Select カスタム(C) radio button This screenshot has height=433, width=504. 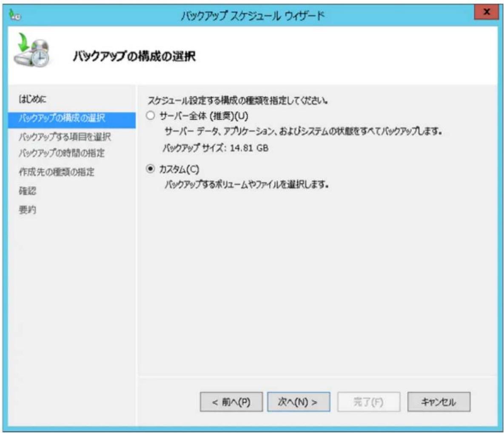click(x=151, y=169)
